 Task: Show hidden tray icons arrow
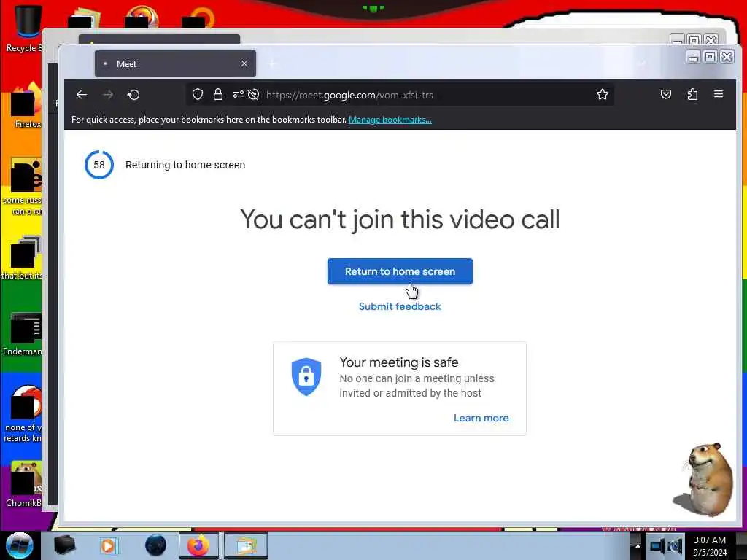638,545
